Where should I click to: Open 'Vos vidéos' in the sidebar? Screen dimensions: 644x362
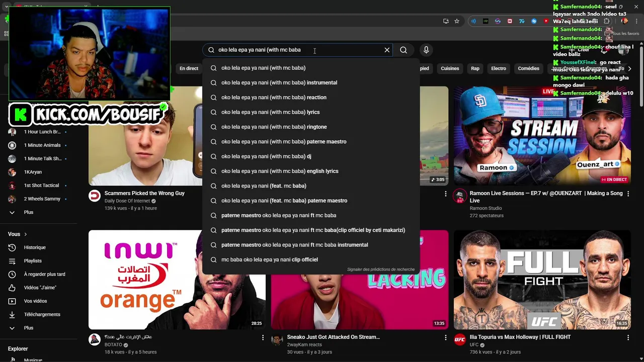(38, 301)
